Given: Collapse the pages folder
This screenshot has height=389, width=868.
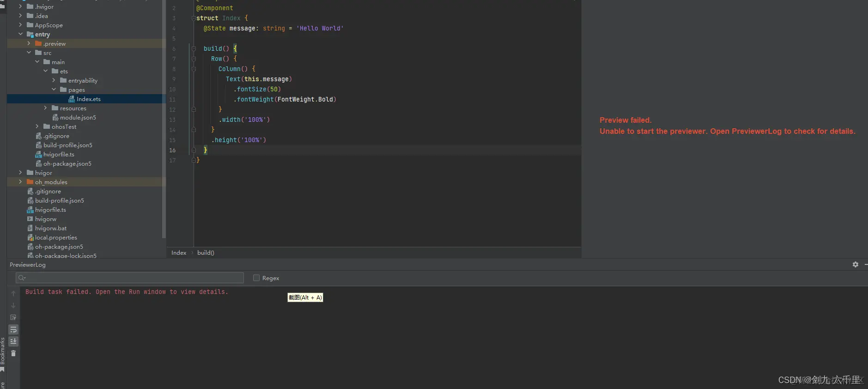Looking at the screenshot, I should [x=54, y=90].
